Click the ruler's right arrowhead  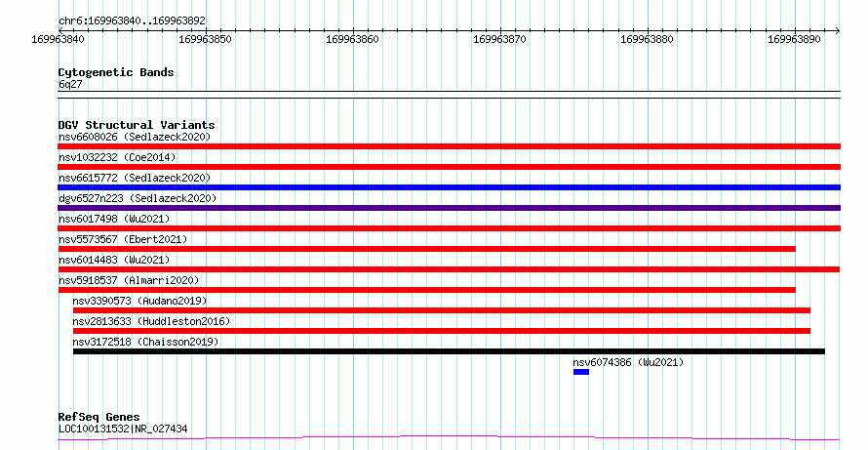coord(837,31)
